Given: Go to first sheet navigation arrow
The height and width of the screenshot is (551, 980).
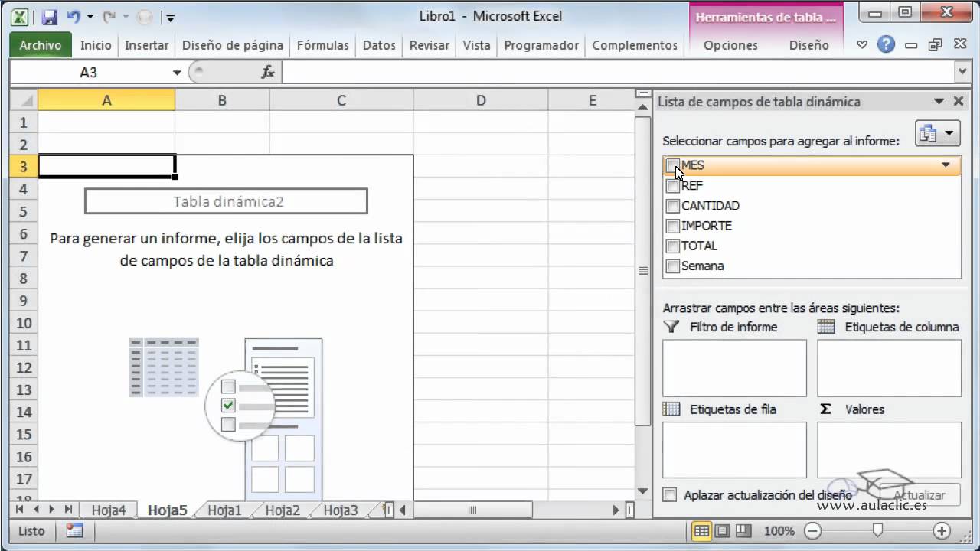Looking at the screenshot, I should pos(19,510).
